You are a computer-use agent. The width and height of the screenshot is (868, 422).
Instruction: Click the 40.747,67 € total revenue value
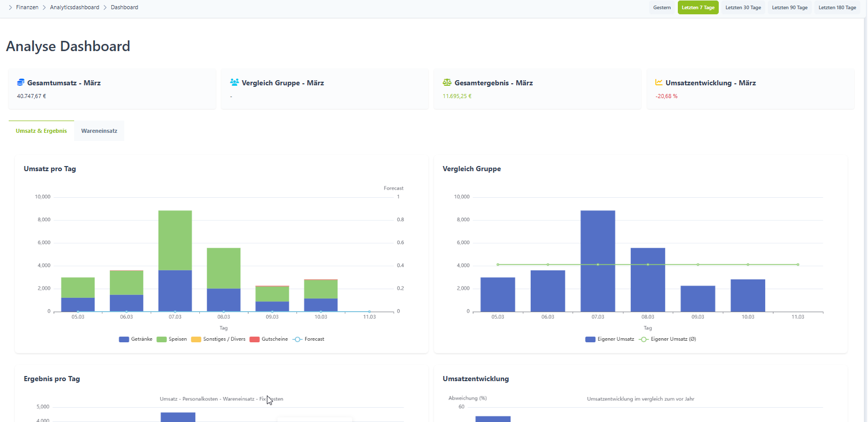31,96
